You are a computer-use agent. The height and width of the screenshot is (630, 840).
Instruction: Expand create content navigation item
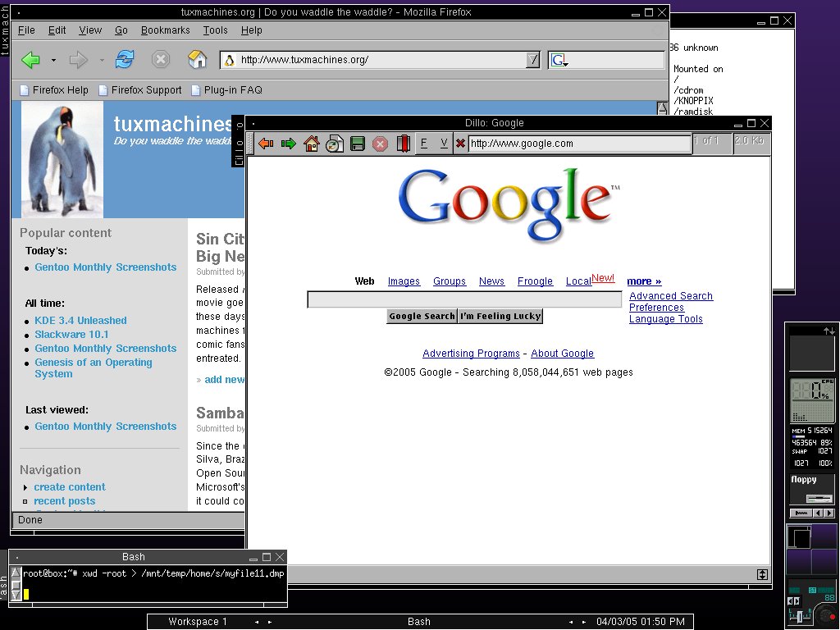[25, 487]
